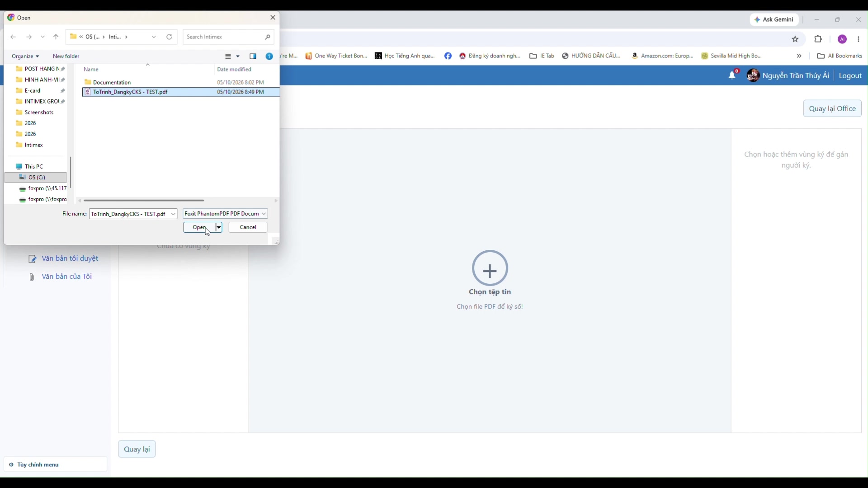Click the Search Intimex field
The image size is (868, 488).
coord(228,37)
